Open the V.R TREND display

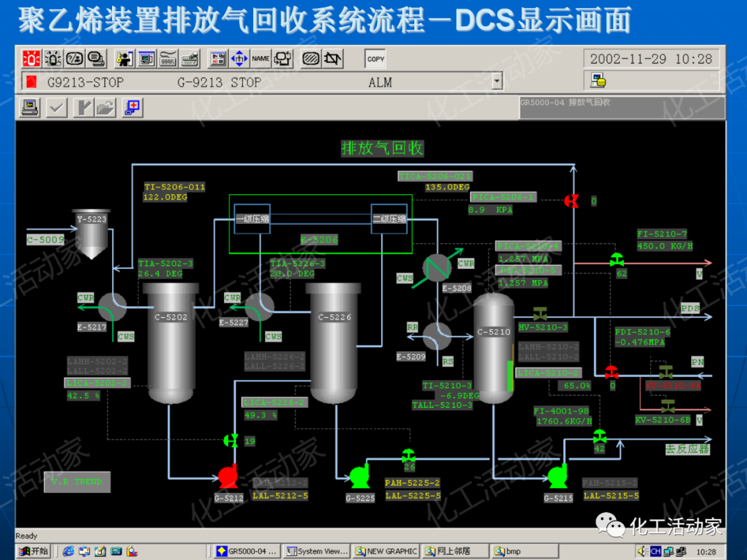point(77,482)
